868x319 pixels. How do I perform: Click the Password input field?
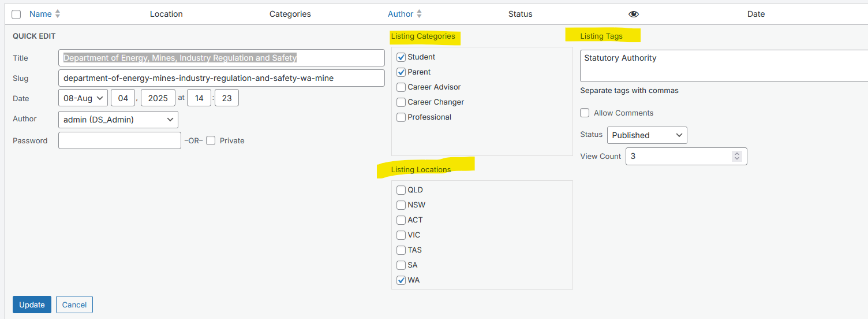(119, 140)
